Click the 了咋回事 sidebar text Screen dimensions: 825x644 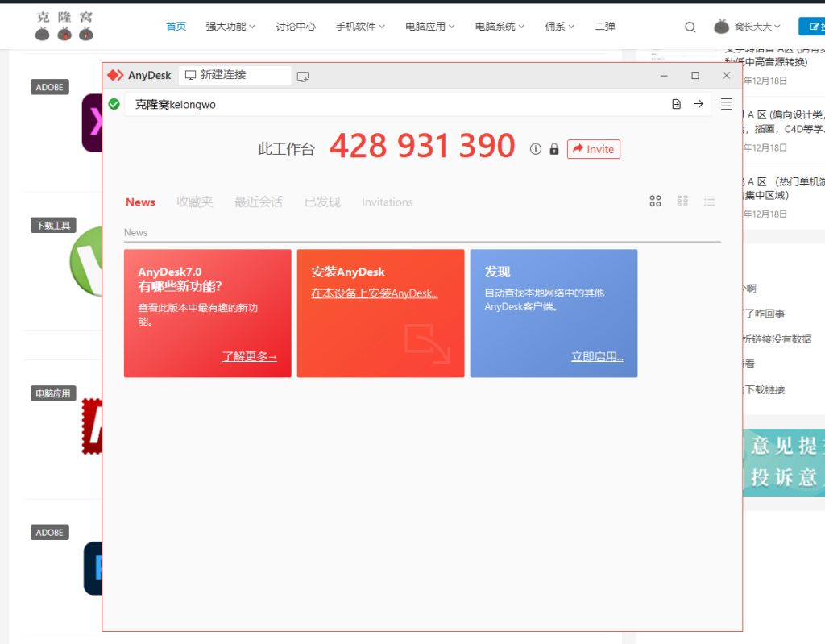(x=765, y=314)
